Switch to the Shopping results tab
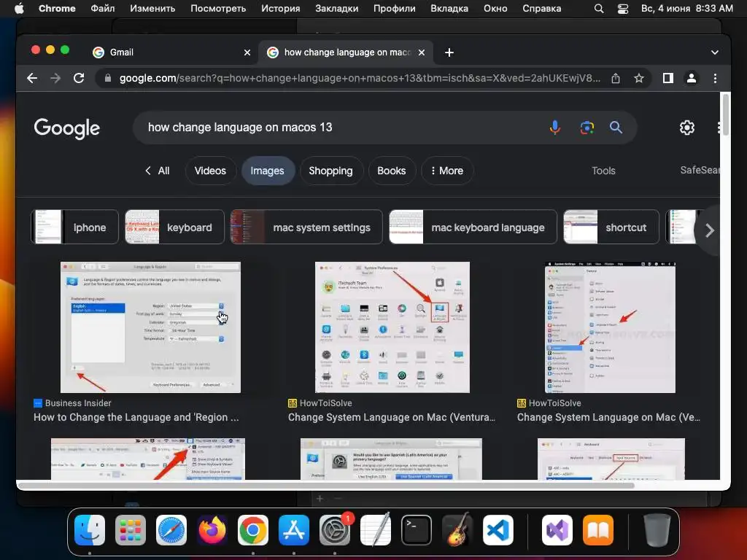747x560 pixels. tap(330, 171)
